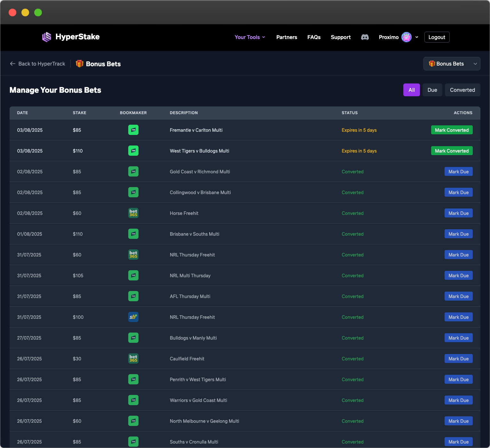Screen dimensions: 490x448
Task: Click TAB icon for Penrith v West Tigers Multi
Action: pyautogui.click(x=133, y=379)
